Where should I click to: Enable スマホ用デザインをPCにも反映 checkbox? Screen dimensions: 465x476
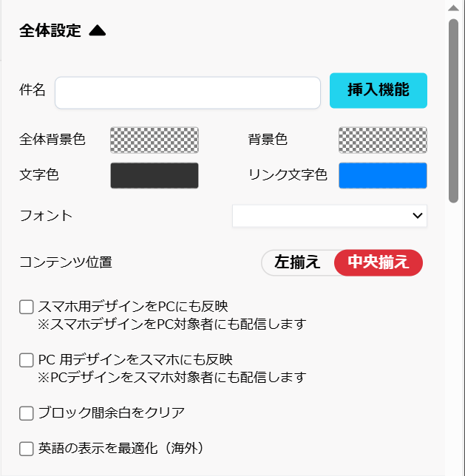[27, 307]
